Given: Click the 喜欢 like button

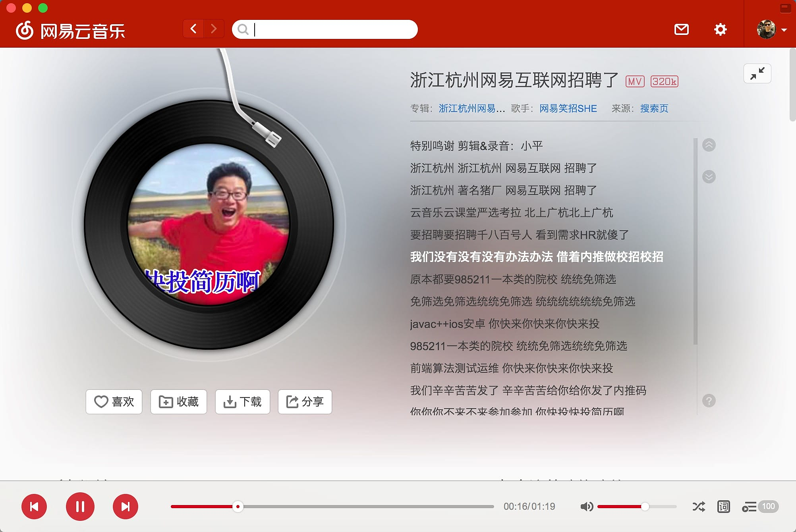Looking at the screenshot, I should (x=114, y=402).
